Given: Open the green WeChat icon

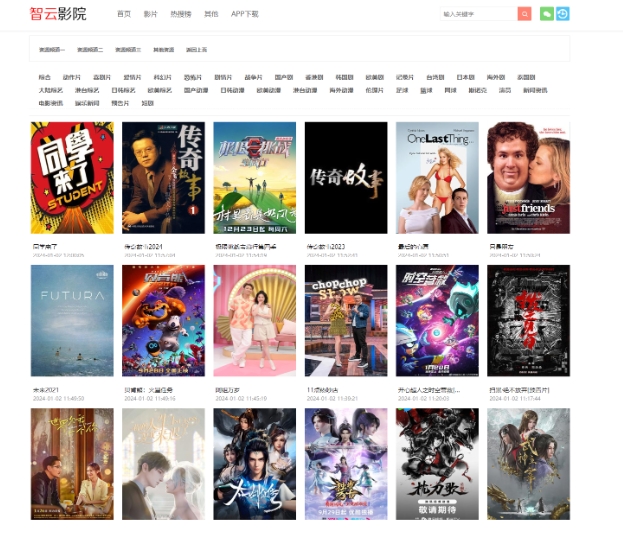Looking at the screenshot, I should tap(547, 14).
